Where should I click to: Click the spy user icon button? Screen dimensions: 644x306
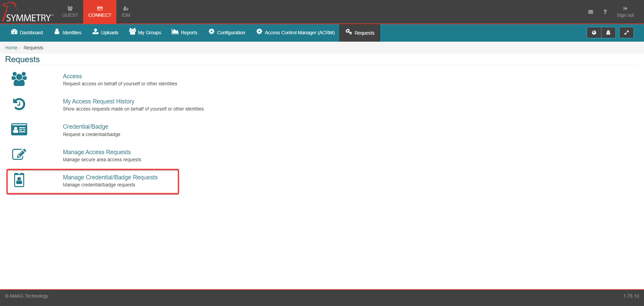click(x=608, y=33)
